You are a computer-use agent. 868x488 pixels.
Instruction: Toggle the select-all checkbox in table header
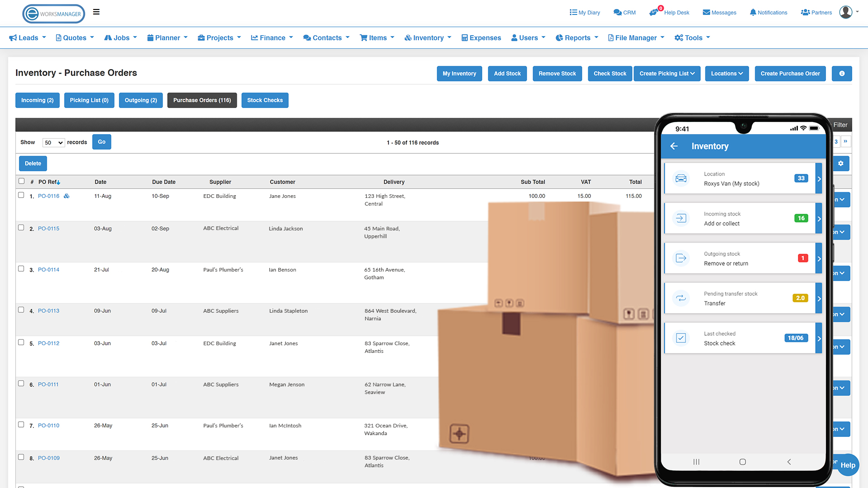click(21, 181)
